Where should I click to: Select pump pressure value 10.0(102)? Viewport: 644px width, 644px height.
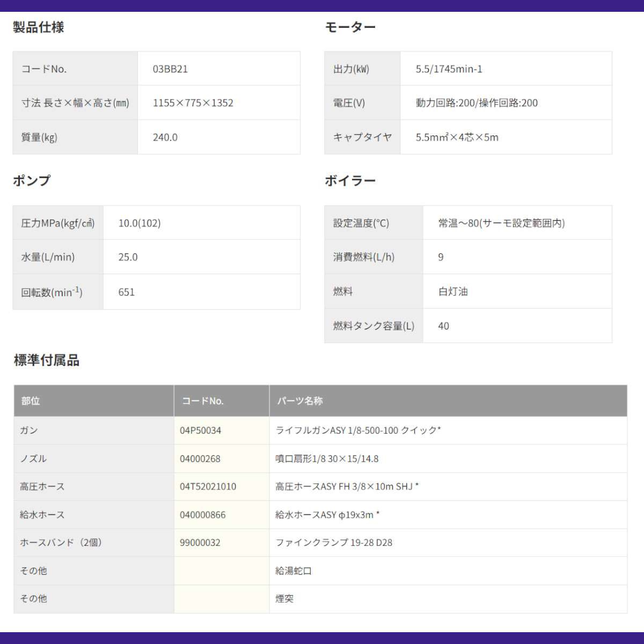click(x=140, y=223)
